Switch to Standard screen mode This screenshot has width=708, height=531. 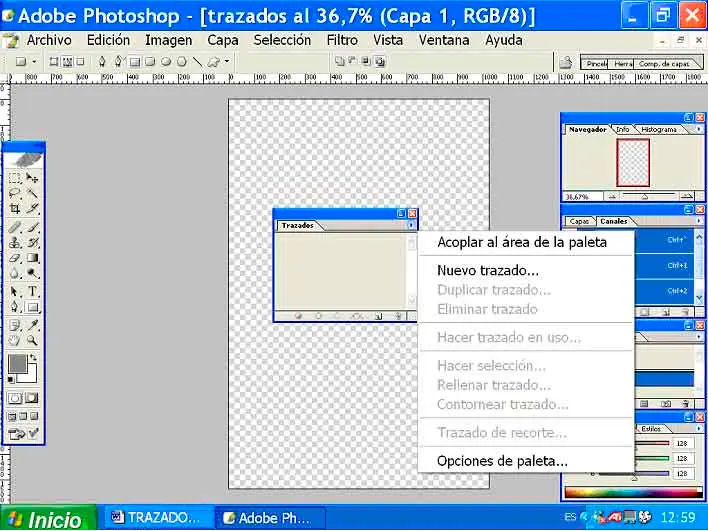[x=12, y=416]
